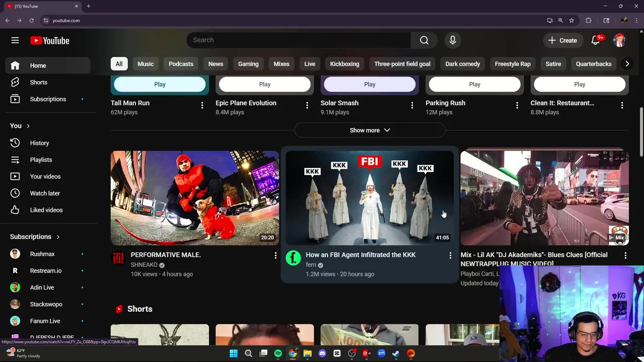The height and width of the screenshot is (362, 644).
Task: Select the Freestyle Rap filter chip
Action: tap(513, 64)
